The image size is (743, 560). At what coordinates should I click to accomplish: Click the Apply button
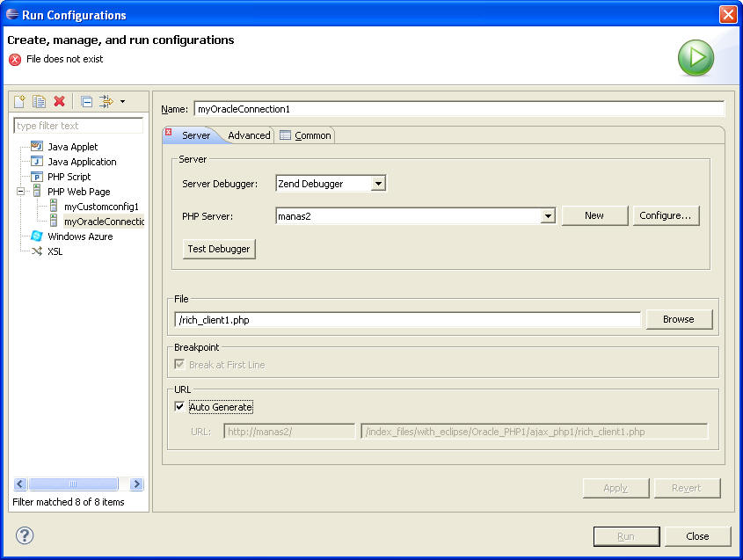pos(616,488)
